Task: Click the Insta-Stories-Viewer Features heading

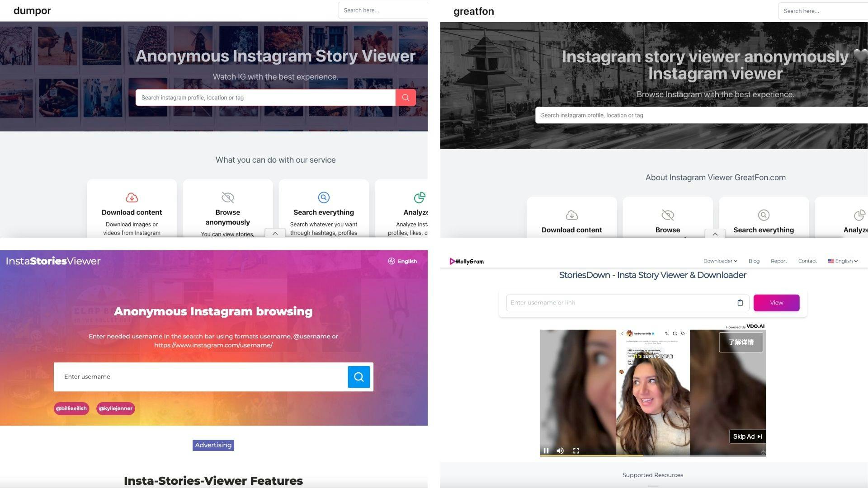Action: 213,481
